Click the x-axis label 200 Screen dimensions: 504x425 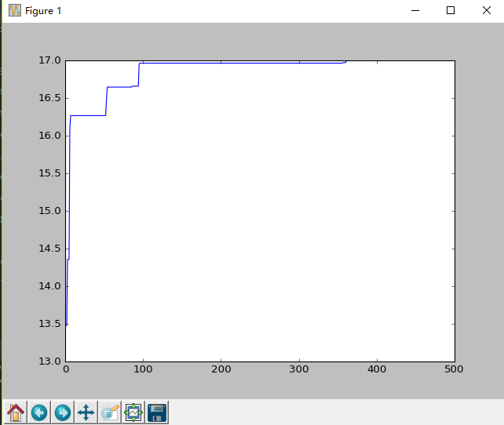coord(221,369)
